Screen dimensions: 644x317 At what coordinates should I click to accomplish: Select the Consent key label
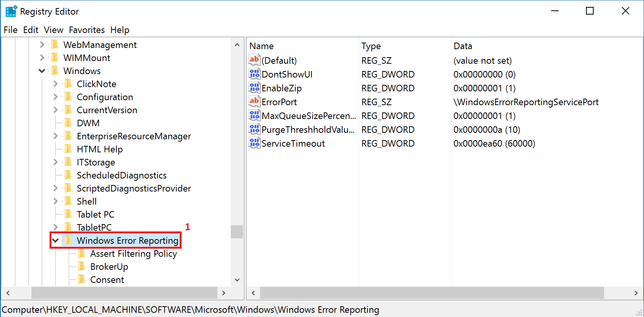(x=107, y=280)
